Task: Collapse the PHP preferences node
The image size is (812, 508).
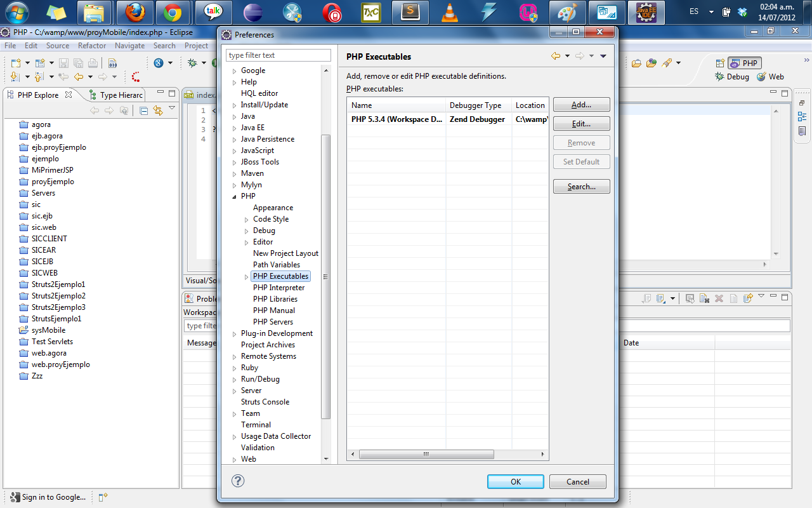Action: click(x=234, y=197)
